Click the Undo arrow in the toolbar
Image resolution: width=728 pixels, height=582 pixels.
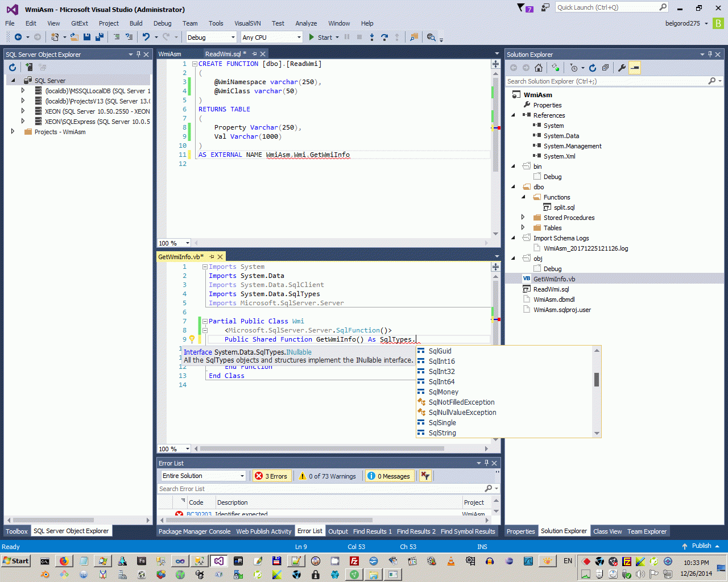pos(146,37)
